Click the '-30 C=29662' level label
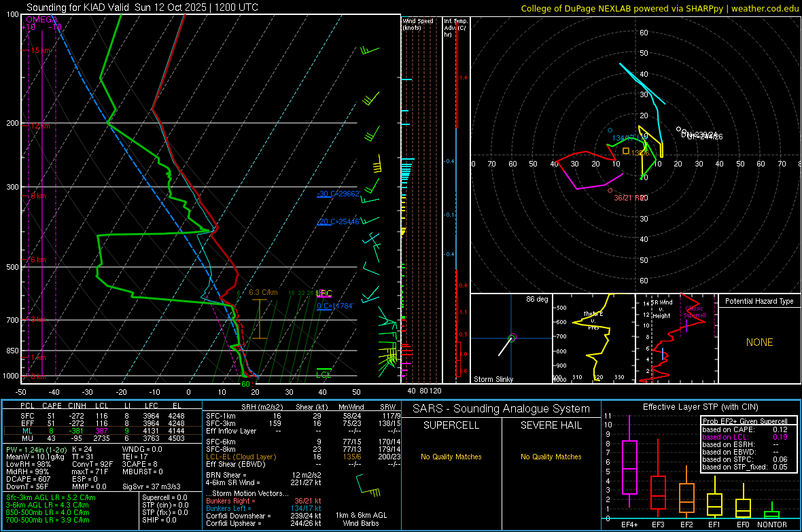The height and width of the screenshot is (532, 802). (338, 194)
